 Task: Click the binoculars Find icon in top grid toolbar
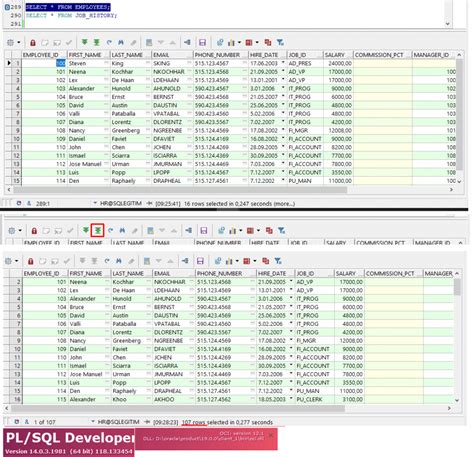click(121, 42)
